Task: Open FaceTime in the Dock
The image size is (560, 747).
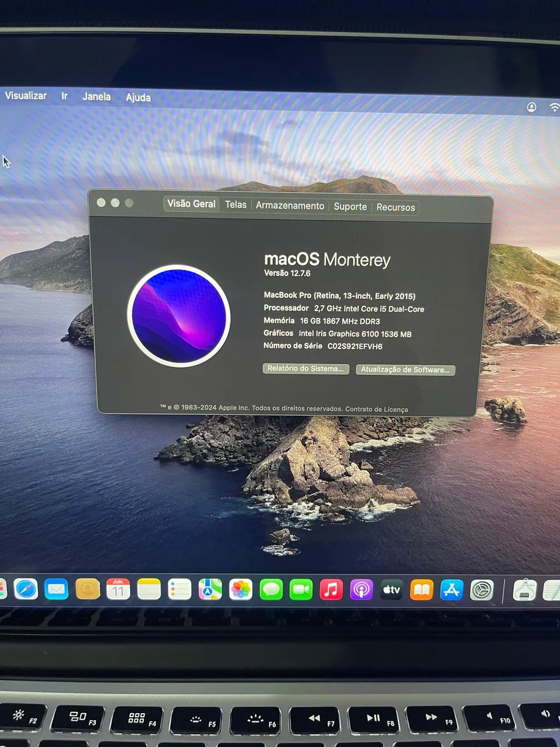Action: (301, 589)
